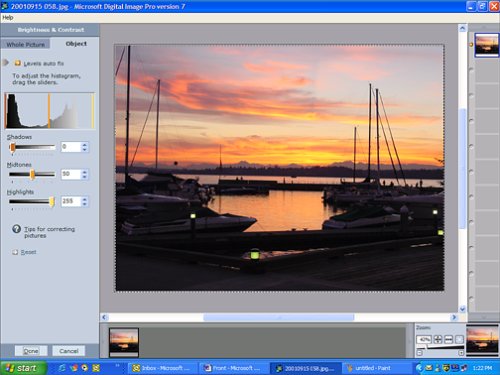Click the zoom to width icon
Screen dimensions: 500x375
tap(448, 339)
